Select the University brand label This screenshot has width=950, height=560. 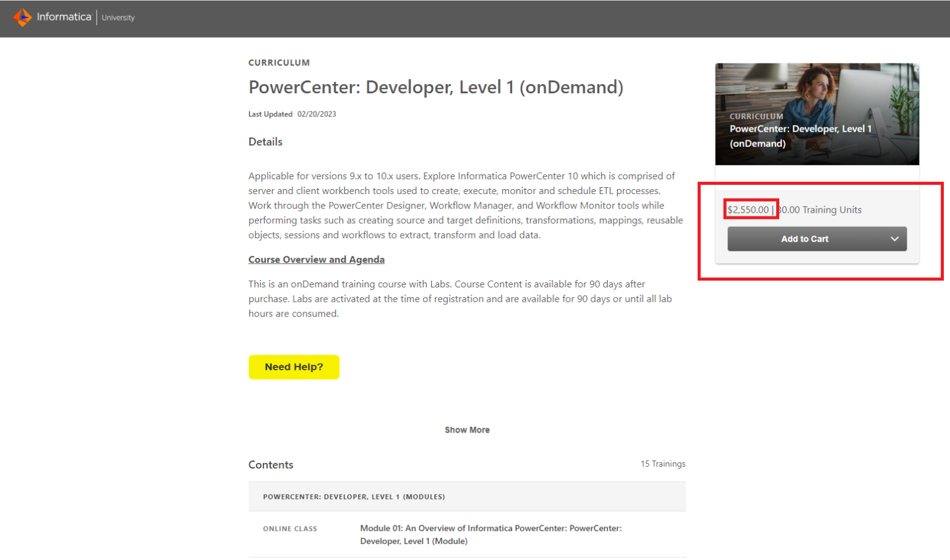[118, 17]
